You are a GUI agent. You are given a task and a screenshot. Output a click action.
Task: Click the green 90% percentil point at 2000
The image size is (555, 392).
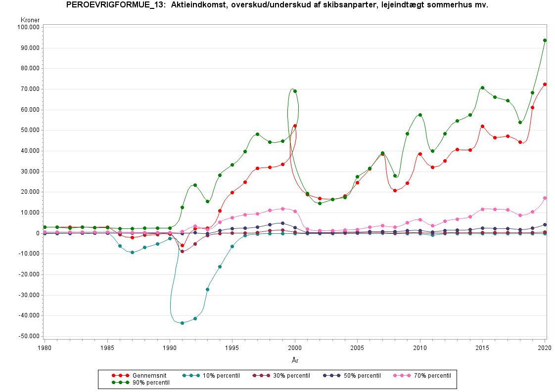click(x=295, y=91)
